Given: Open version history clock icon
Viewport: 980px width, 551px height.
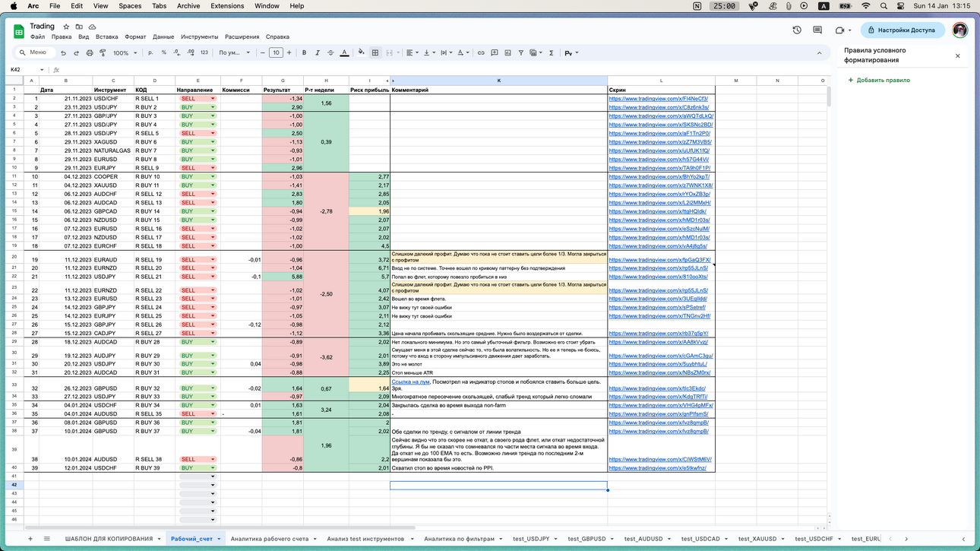Looking at the screenshot, I should (797, 30).
